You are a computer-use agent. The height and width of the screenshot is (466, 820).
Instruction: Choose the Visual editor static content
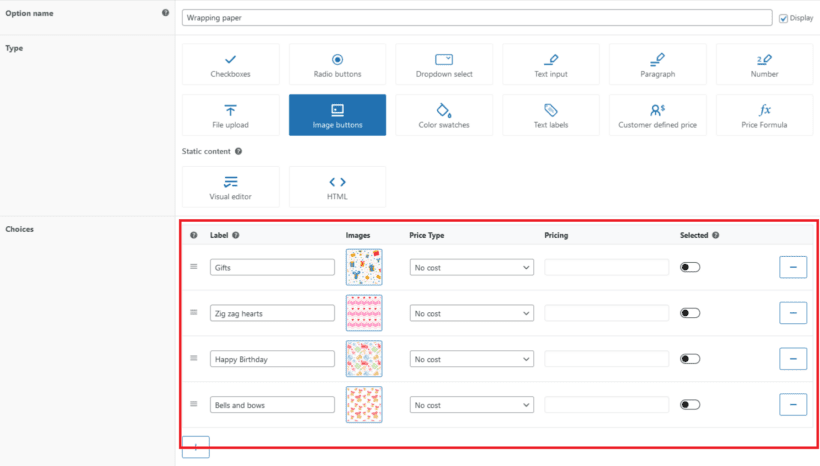[230, 187]
